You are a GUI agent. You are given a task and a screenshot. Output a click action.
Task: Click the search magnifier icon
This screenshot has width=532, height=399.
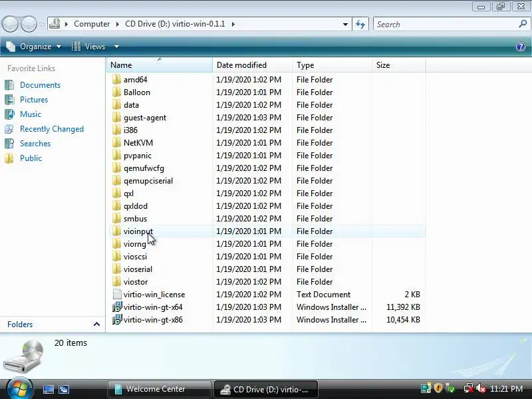[x=523, y=24]
